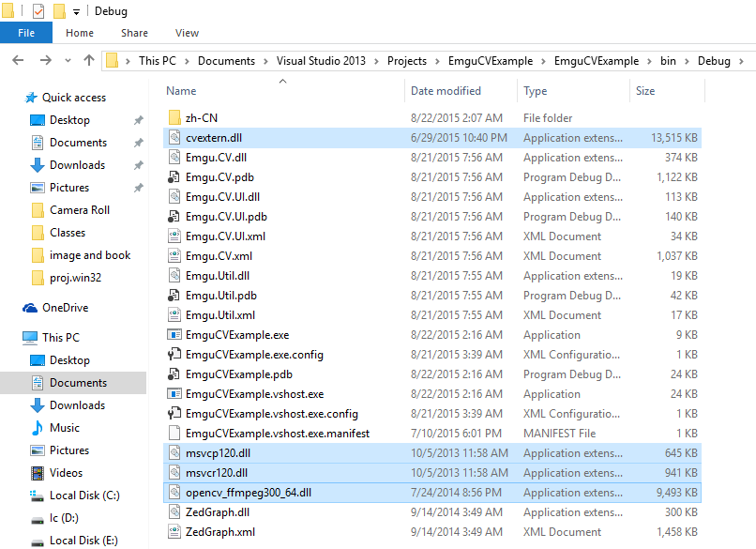This screenshot has width=756, height=549.
Task: Click the ZedGraph.xml file icon
Action: point(174,532)
